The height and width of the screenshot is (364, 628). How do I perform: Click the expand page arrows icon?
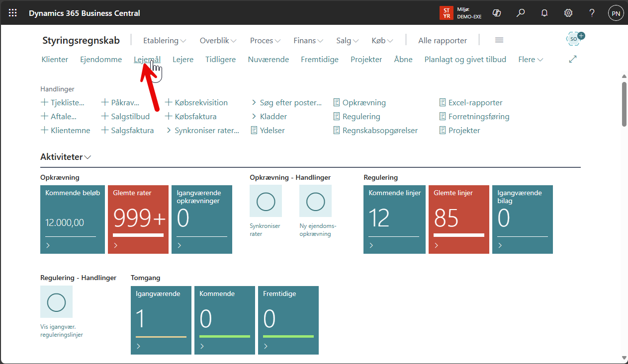point(573,60)
